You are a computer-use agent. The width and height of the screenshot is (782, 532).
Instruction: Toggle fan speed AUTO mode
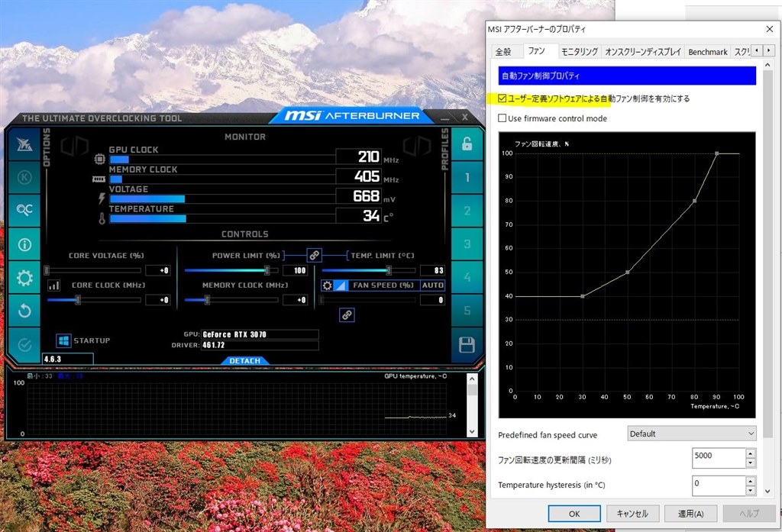coord(432,285)
